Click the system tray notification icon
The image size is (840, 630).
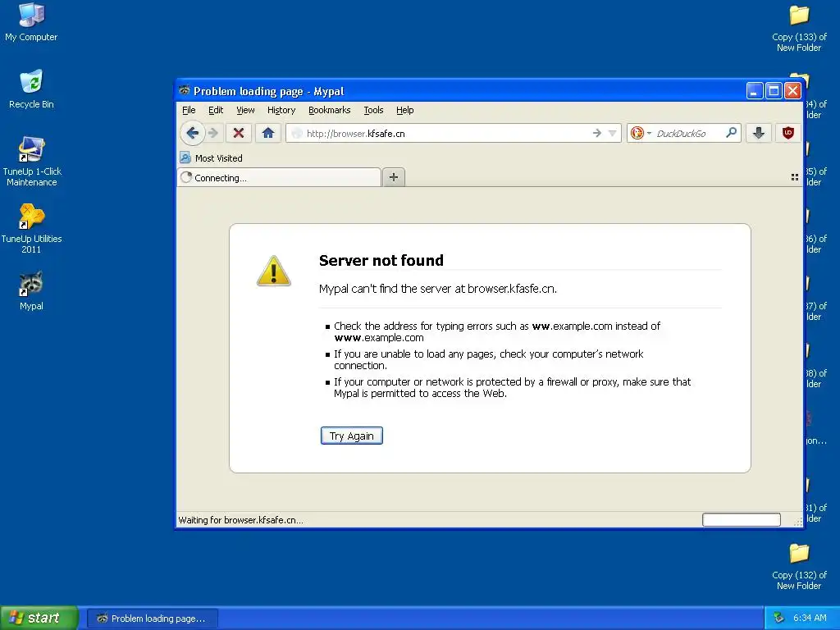pyautogui.click(x=779, y=618)
